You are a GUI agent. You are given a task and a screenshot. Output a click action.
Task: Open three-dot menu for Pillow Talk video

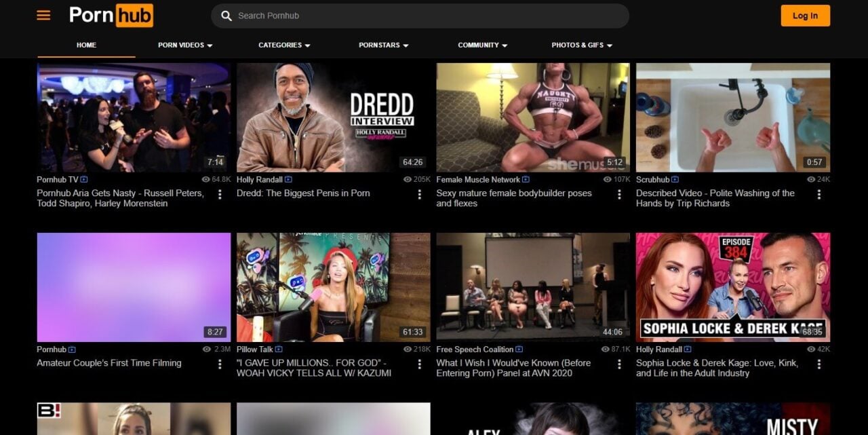click(419, 364)
